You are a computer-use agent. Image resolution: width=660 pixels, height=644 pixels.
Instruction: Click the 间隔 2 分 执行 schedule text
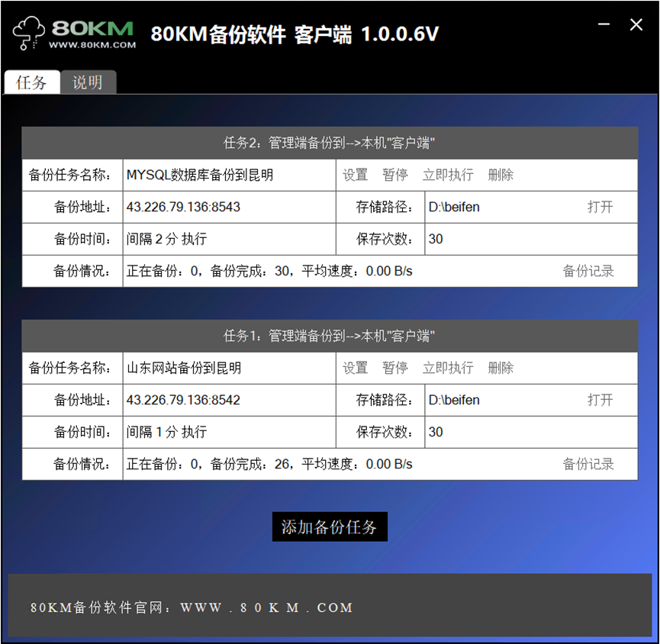[166, 239]
